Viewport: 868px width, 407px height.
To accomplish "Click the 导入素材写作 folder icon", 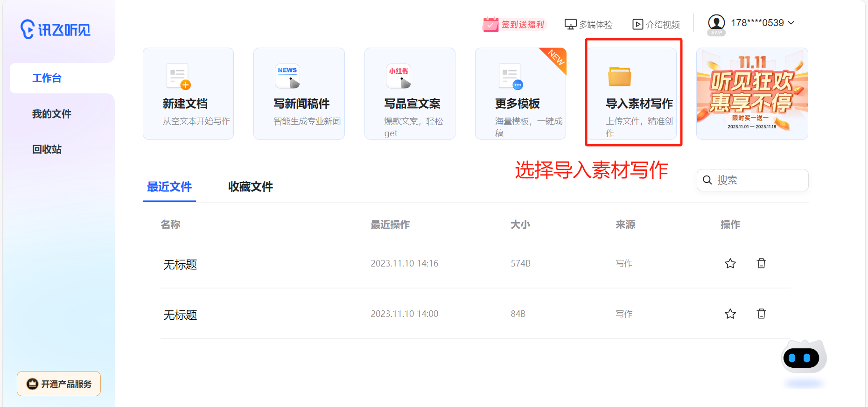I will [x=619, y=77].
